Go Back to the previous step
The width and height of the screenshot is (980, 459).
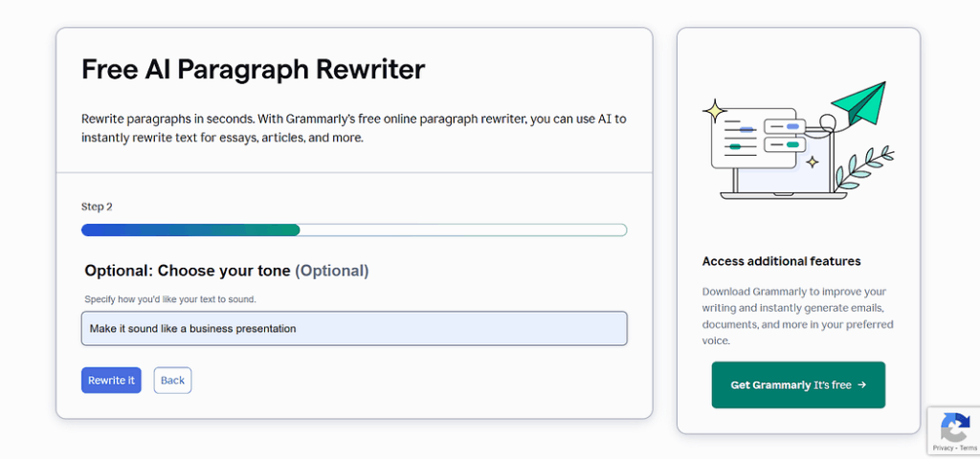tap(172, 381)
